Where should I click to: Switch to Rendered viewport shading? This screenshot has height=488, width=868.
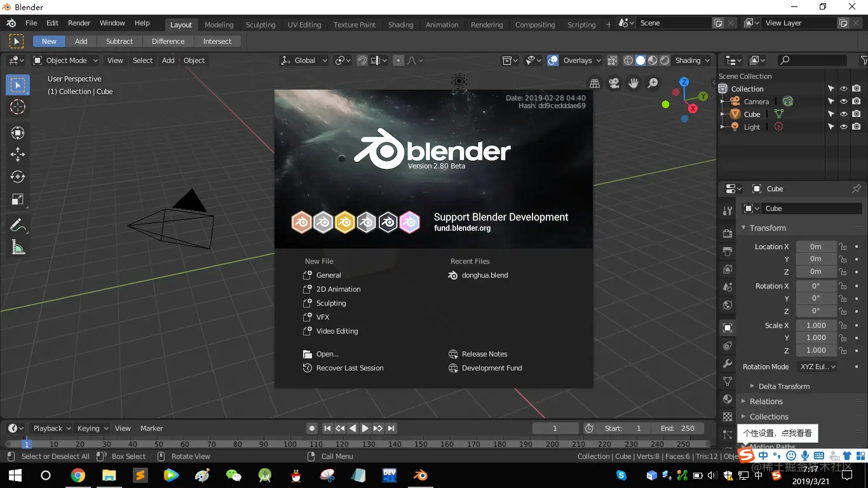click(x=665, y=60)
